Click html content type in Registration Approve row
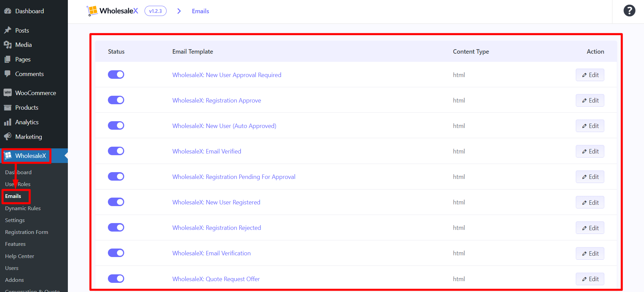Image resolution: width=644 pixels, height=292 pixels. click(459, 100)
